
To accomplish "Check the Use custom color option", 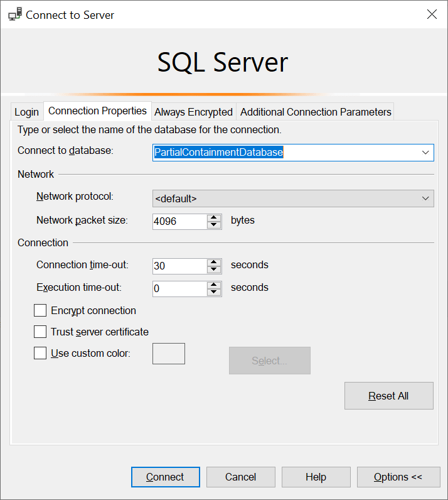I will [40, 353].
